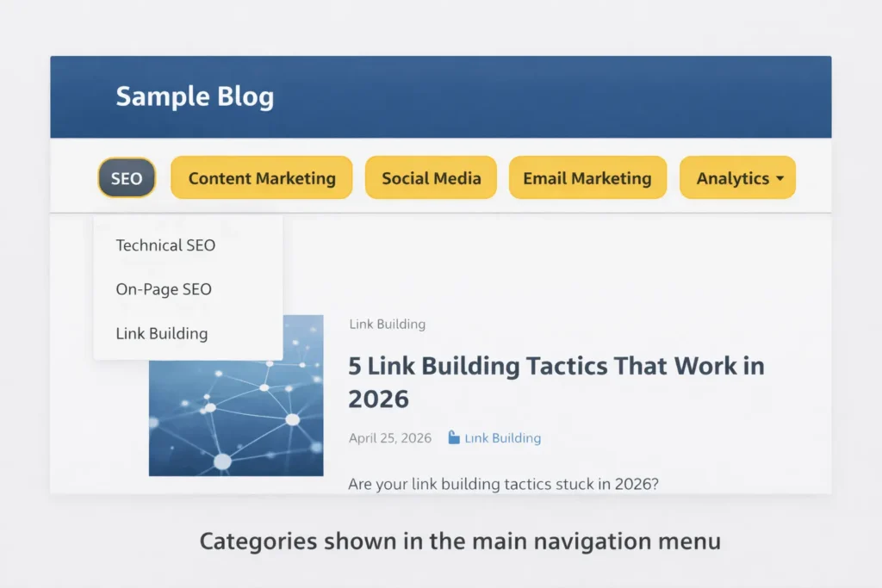Image resolution: width=882 pixels, height=588 pixels.
Task: Click the Link Building label above the headline
Action: (x=387, y=325)
